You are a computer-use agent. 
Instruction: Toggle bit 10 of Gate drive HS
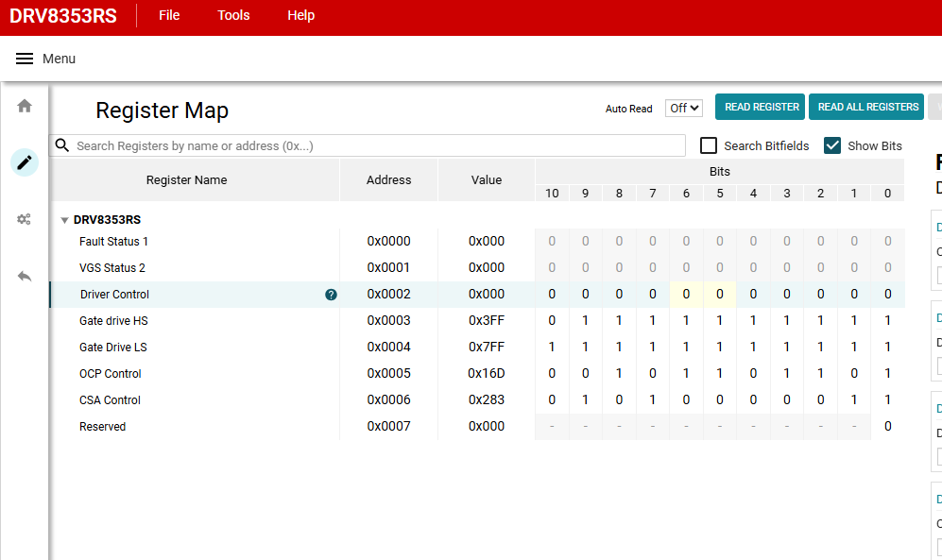tap(552, 320)
